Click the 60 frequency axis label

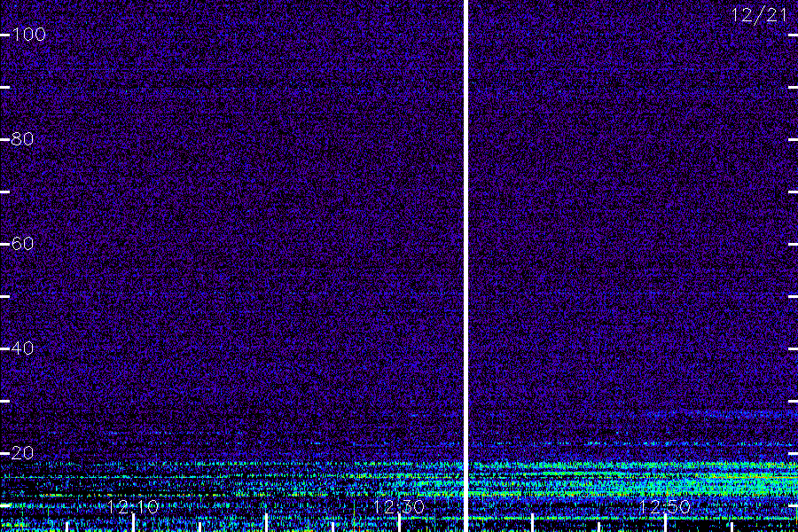[22, 244]
